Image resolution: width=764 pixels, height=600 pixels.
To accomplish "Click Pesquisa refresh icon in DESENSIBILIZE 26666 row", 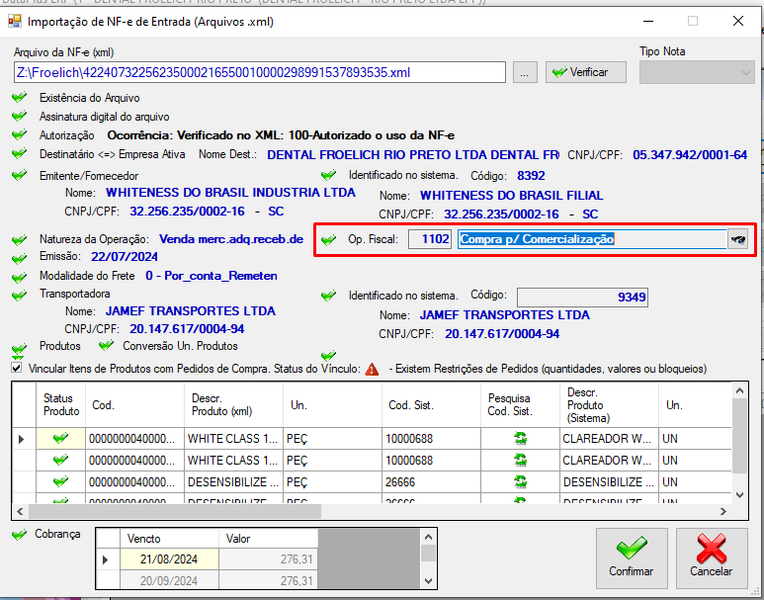I will pos(520,482).
